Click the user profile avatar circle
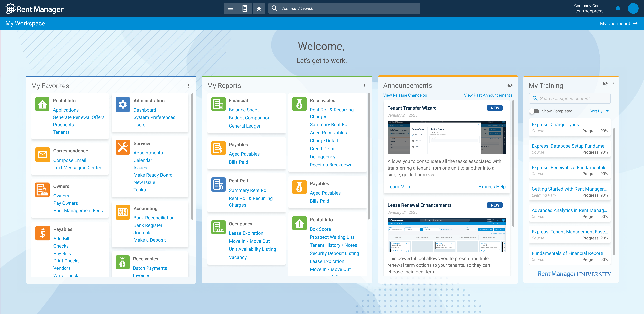Viewport: 644px width, 314px height. point(633,9)
